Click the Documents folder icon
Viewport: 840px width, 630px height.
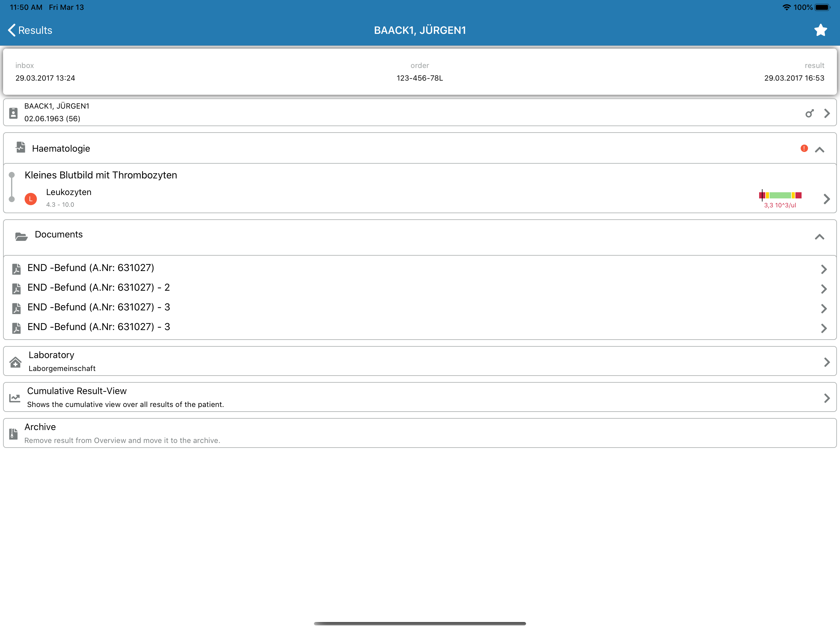coord(21,237)
